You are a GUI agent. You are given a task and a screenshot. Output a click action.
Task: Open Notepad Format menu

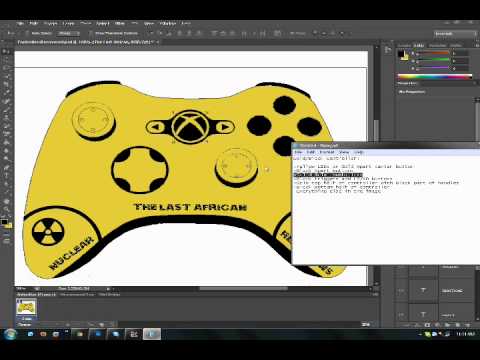tap(327, 152)
